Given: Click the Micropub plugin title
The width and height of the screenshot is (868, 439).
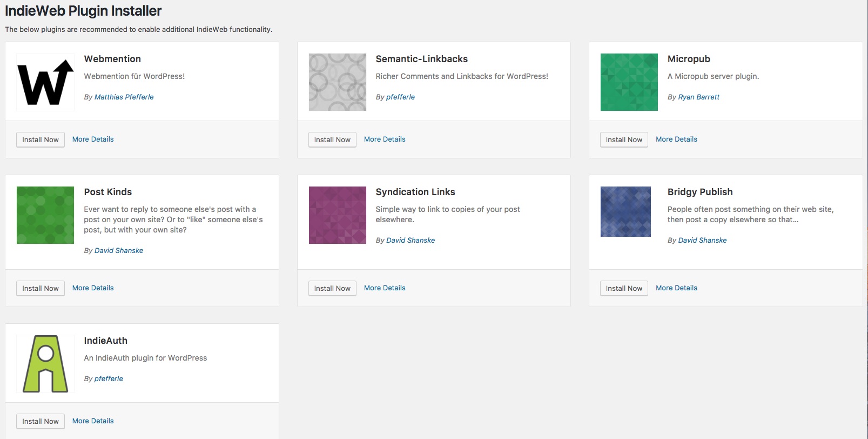Looking at the screenshot, I should (x=689, y=59).
